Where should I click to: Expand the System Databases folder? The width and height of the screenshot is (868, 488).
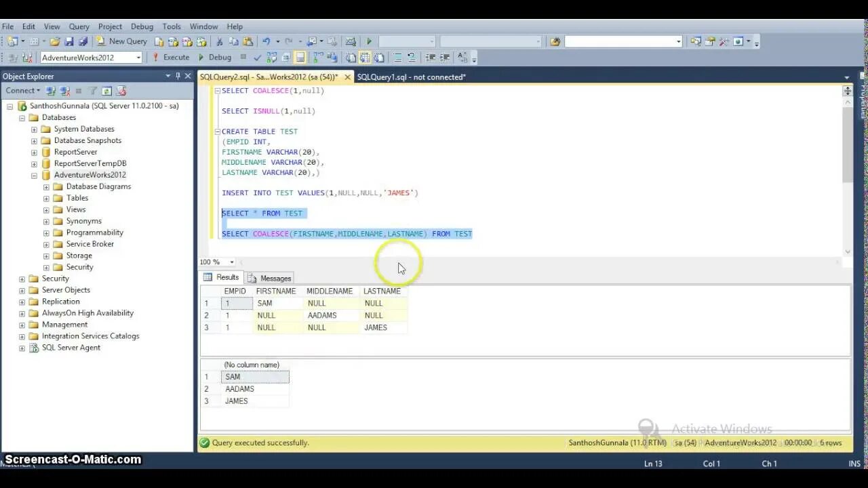(34, 129)
